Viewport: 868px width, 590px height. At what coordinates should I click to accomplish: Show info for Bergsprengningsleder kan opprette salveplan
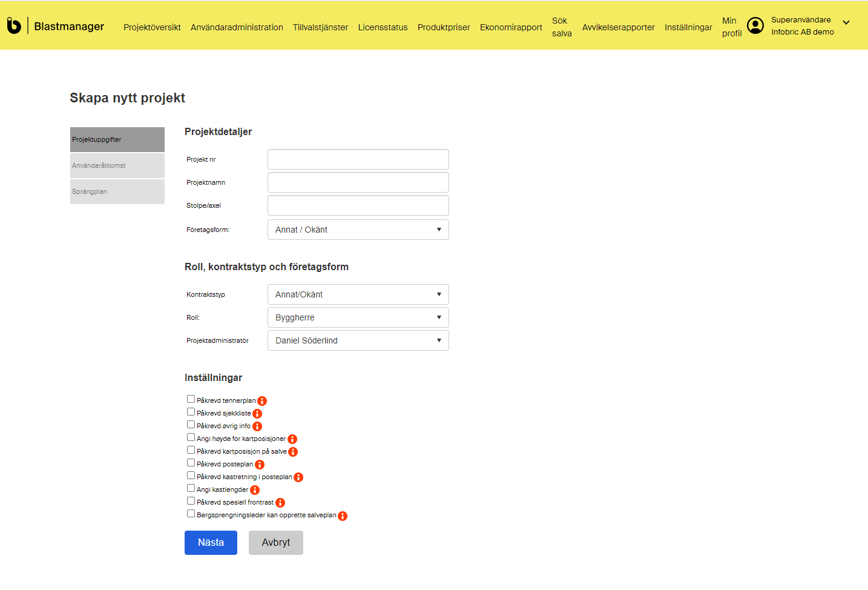point(343,516)
